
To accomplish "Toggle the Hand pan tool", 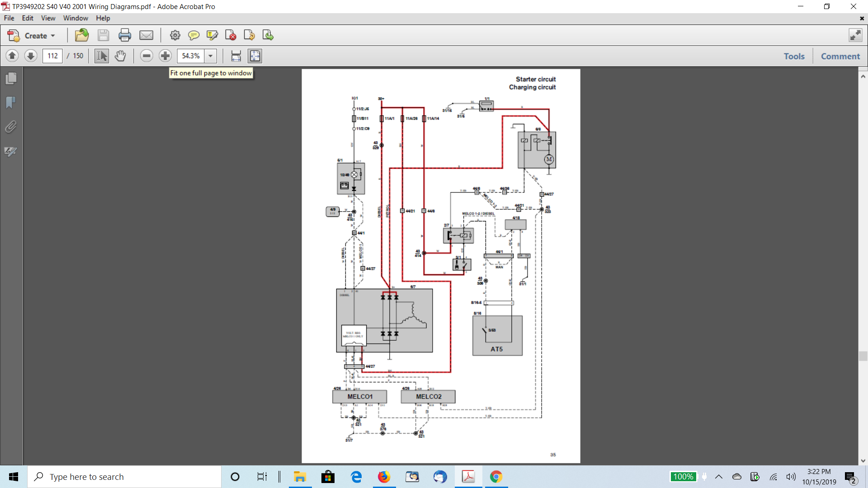I will click(x=120, y=56).
